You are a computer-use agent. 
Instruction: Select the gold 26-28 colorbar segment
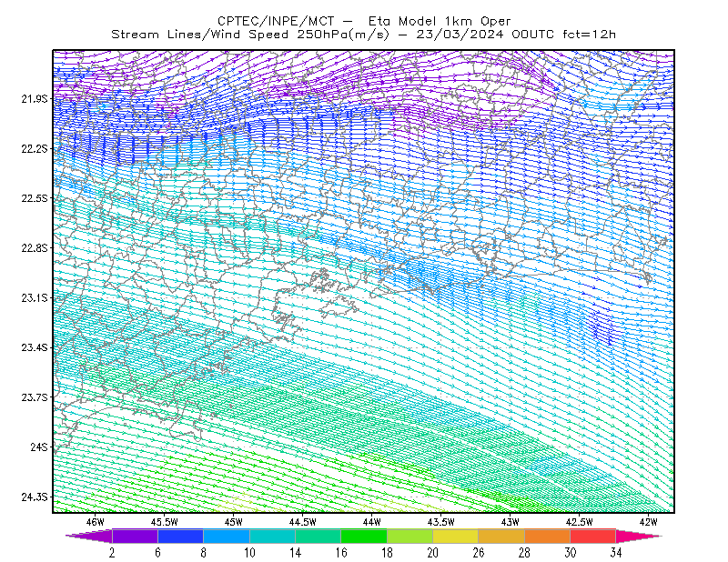click(x=501, y=536)
